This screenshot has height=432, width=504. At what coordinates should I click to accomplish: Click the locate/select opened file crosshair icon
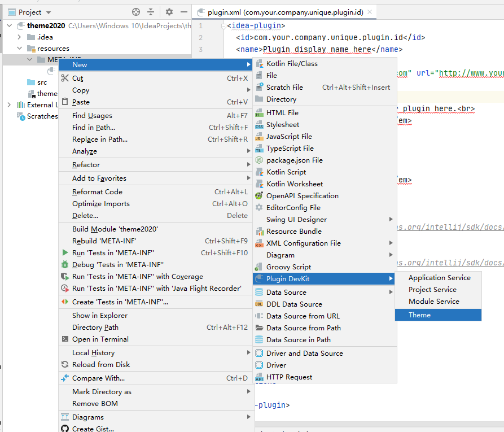click(x=136, y=12)
